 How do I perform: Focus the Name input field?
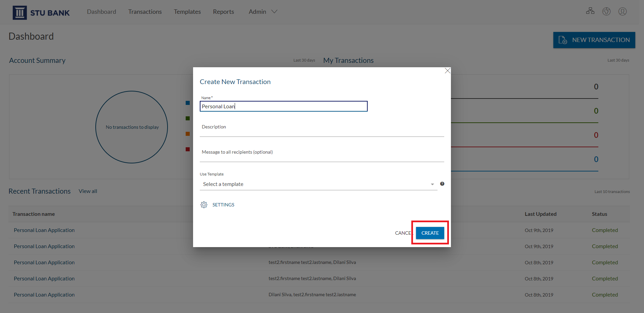pos(284,106)
